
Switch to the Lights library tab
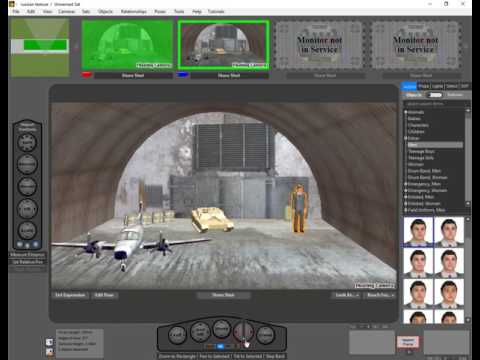[x=438, y=86]
